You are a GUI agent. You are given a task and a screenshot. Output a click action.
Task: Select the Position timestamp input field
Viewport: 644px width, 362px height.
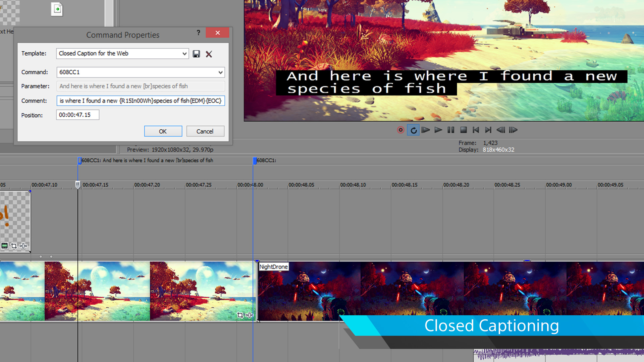point(77,115)
